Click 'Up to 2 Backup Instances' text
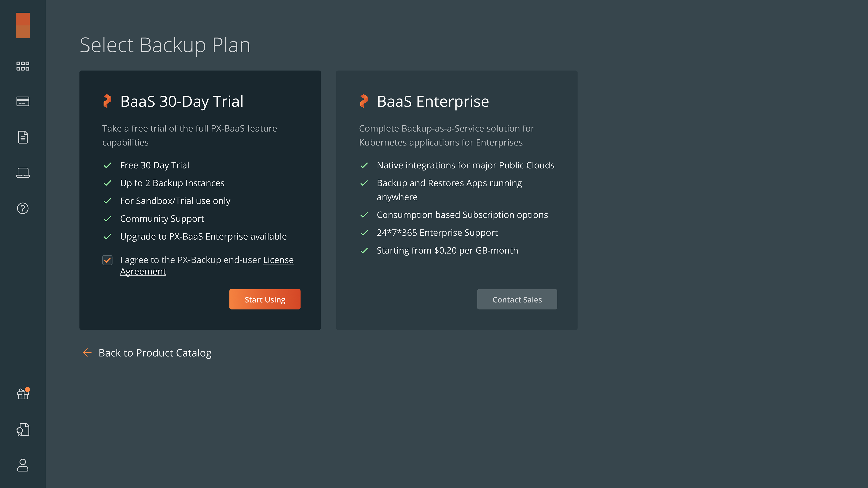This screenshot has height=488, width=868. (172, 183)
